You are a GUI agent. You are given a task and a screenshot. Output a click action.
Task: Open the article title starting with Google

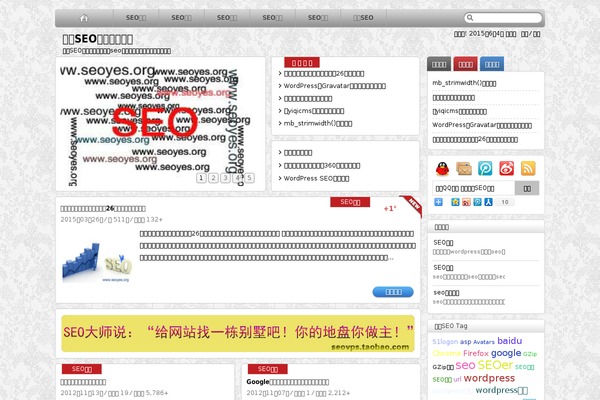coord(288,382)
